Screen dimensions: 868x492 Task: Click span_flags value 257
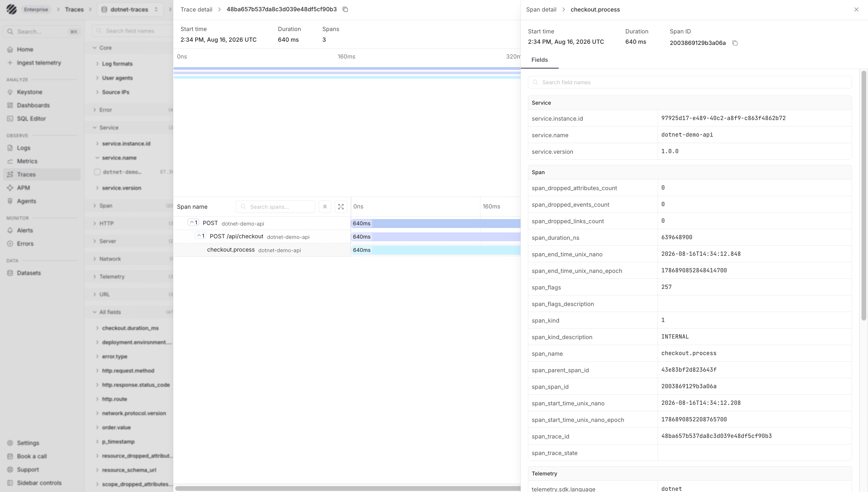666,287
